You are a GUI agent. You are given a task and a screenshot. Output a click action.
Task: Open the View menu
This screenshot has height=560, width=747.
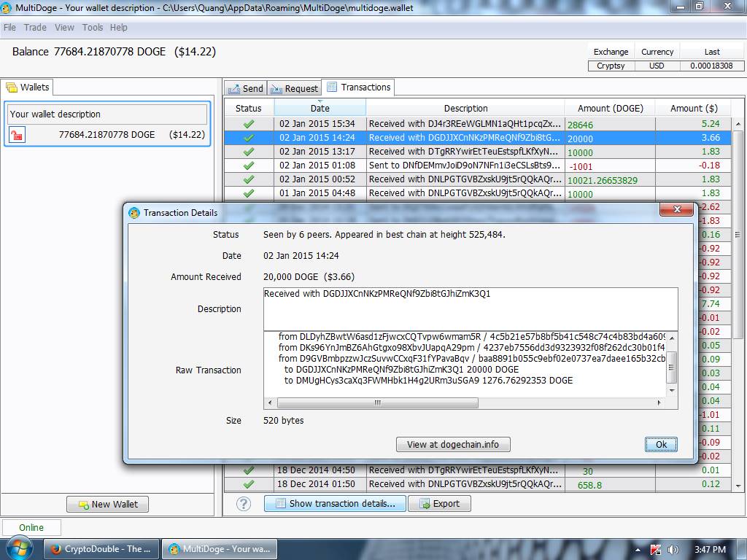pyautogui.click(x=64, y=28)
